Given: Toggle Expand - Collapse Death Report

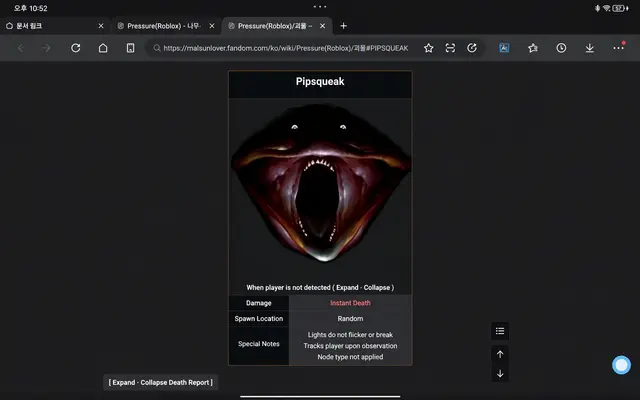Looking at the screenshot, I should tap(160, 382).
